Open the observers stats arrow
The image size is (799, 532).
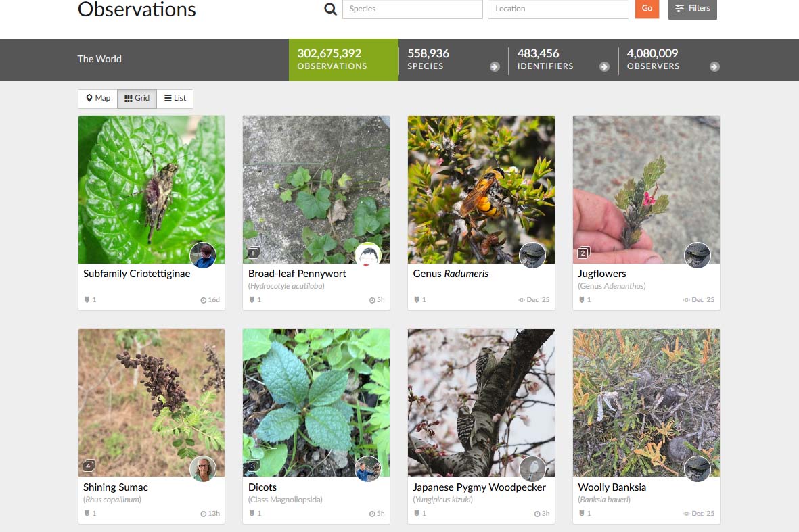coord(714,66)
